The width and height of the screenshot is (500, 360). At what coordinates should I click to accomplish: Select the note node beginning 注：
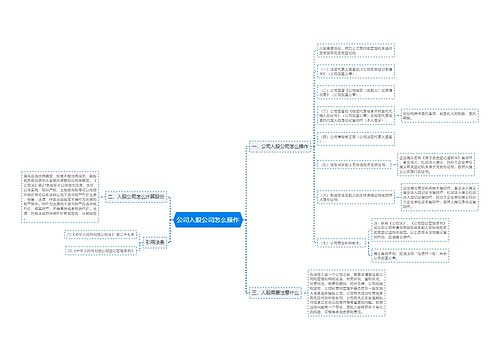click(411, 230)
